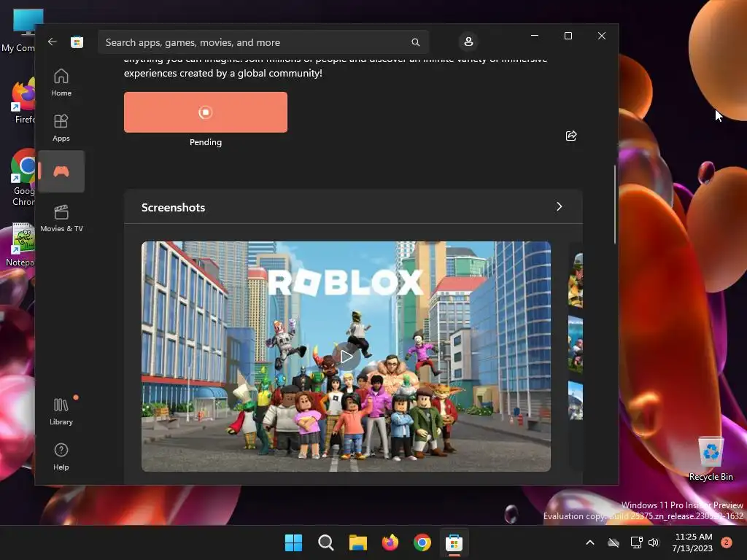Open the account profile icon
This screenshot has height=560, width=747.
coord(468,42)
